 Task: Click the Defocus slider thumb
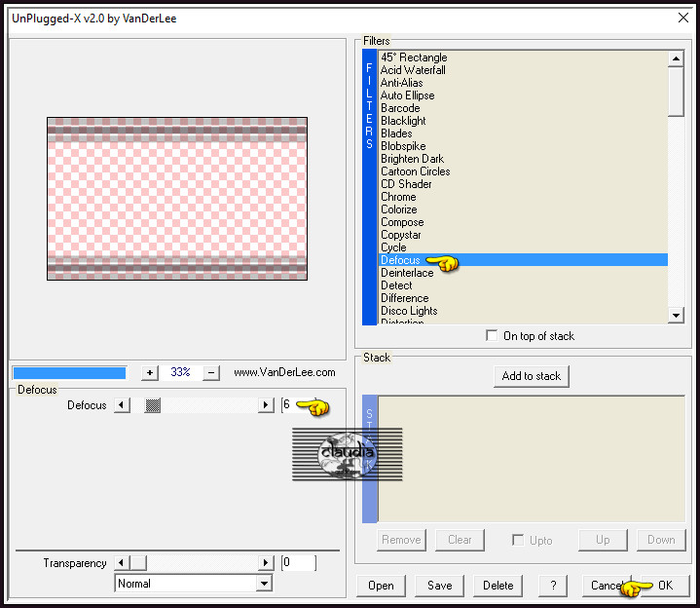coord(152,405)
